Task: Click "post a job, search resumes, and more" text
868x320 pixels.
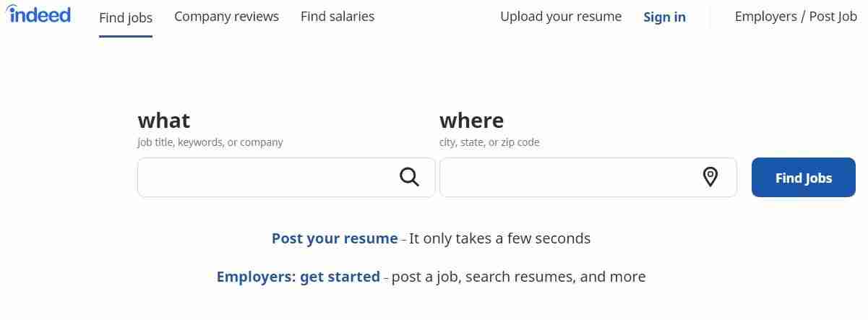Action: [518, 276]
